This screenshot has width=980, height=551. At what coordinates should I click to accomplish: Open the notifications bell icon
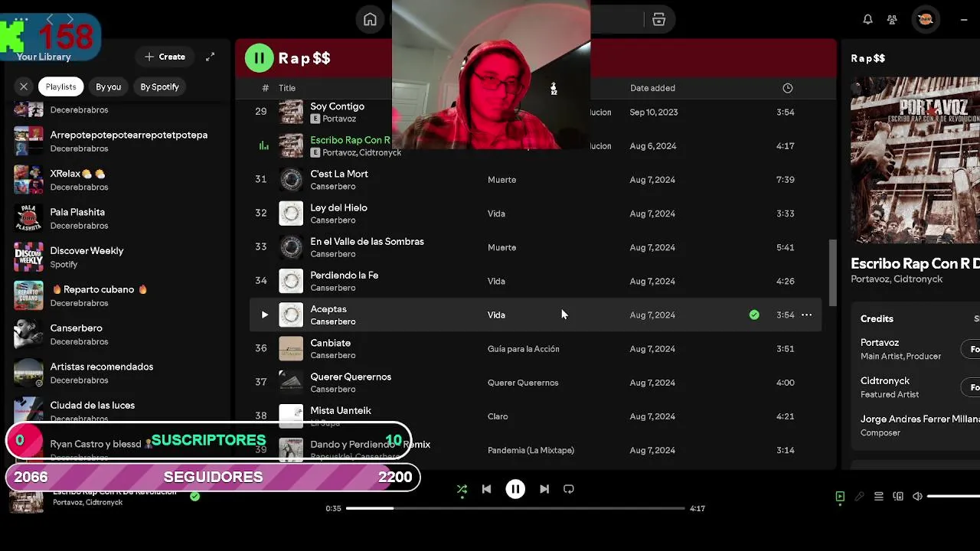point(867,20)
